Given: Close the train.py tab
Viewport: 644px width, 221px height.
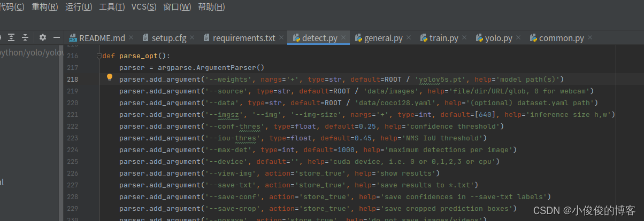Looking at the screenshot, I should click(x=464, y=38).
